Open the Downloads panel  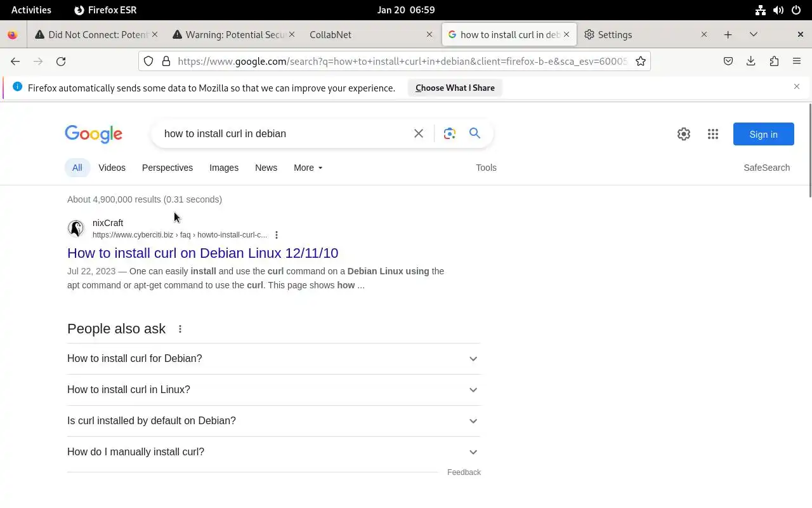(751, 61)
